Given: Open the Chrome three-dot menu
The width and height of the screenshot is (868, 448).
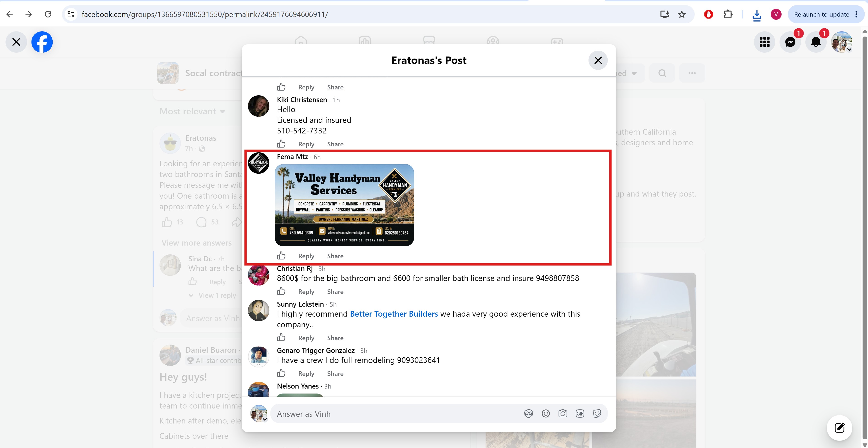Looking at the screenshot, I should [856, 14].
